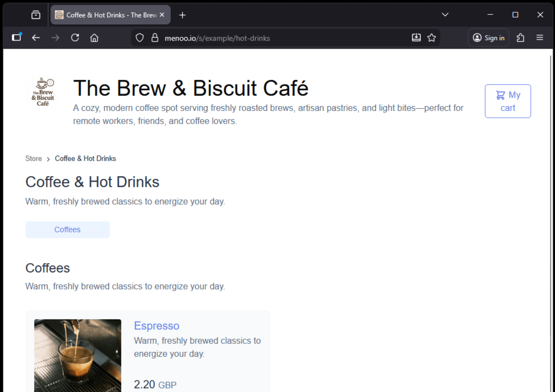Reload the current page
The image size is (555, 392).
(75, 38)
